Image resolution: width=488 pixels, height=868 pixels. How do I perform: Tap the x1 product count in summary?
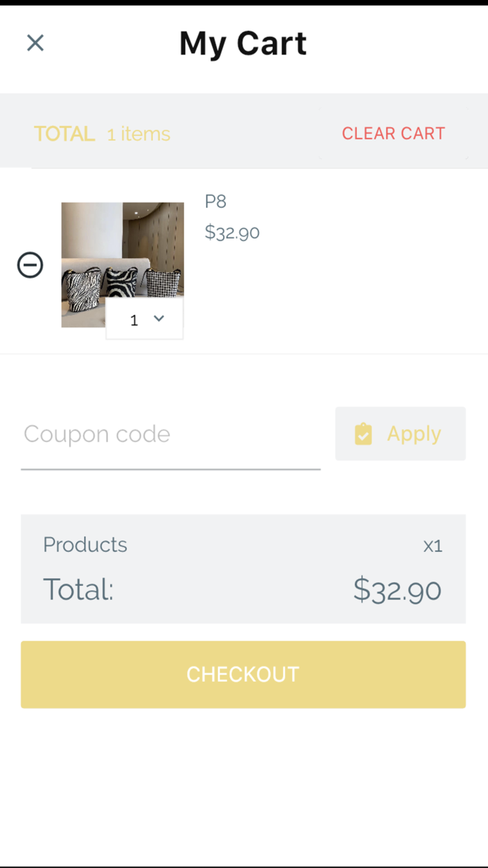[x=433, y=546]
